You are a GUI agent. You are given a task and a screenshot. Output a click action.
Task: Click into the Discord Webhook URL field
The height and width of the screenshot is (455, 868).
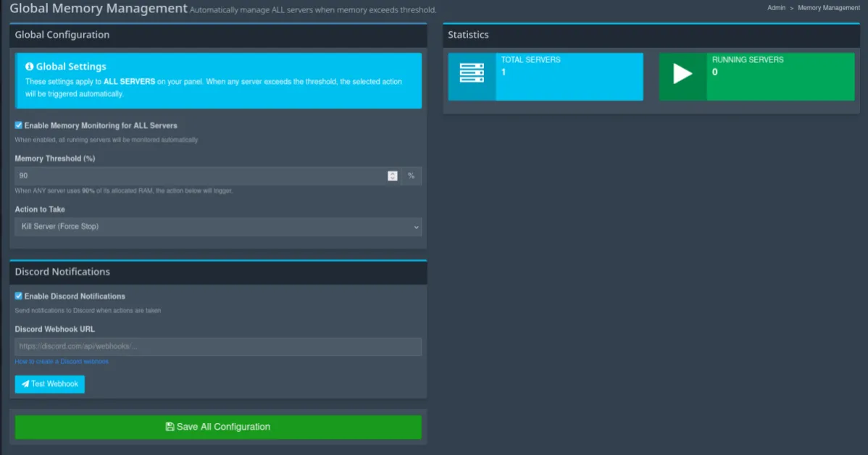coord(217,346)
